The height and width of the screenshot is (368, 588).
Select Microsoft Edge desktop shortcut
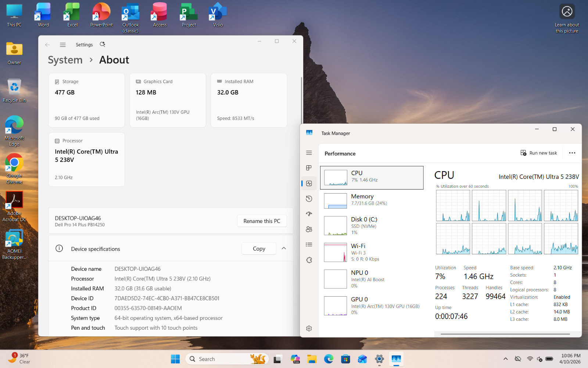[x=14, y=131]
